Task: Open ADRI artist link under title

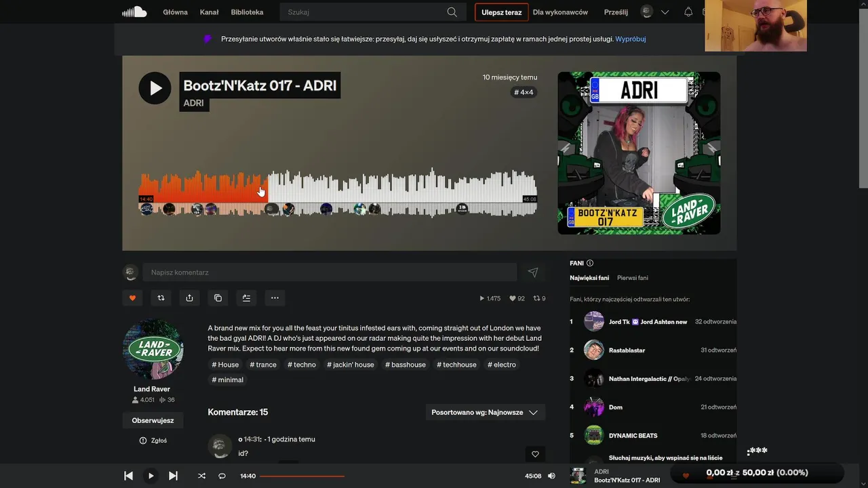Action: (x=194, y=103)
